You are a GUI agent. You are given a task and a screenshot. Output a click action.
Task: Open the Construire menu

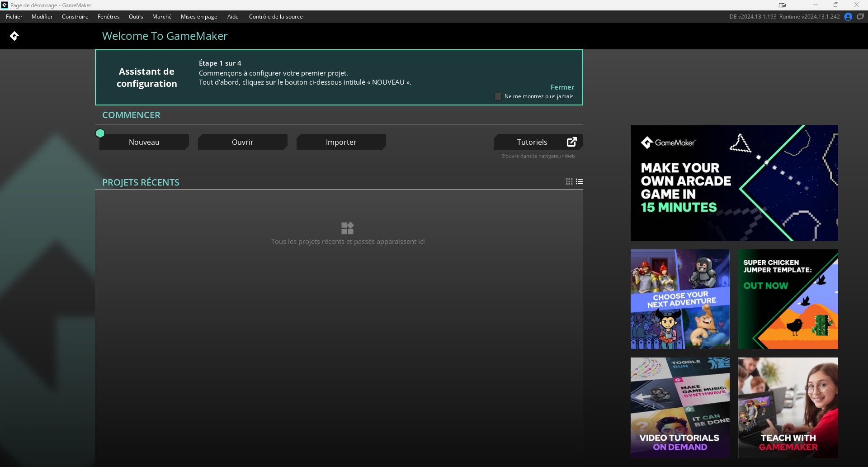[x=75, y=17]
